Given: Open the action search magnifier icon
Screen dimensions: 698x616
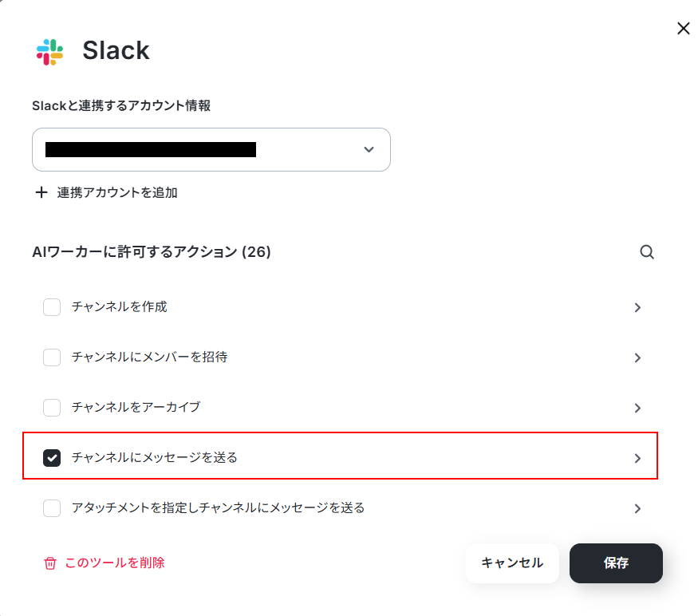Looking at the screenshot, I should coord(647,252).
